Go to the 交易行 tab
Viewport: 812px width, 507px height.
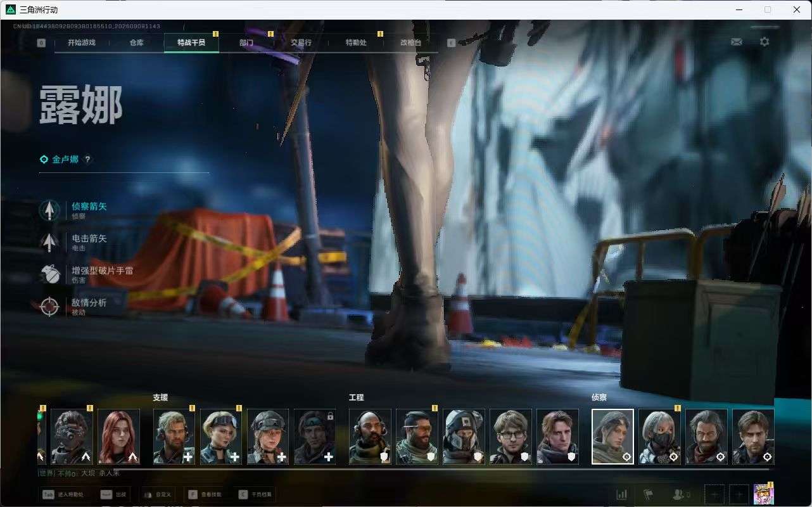tap(301, 42)
